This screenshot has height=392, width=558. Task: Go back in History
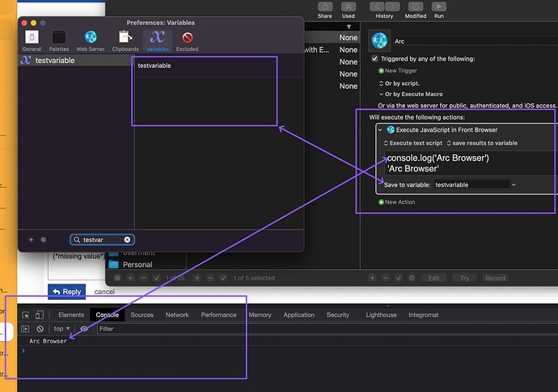pos(377,6)
